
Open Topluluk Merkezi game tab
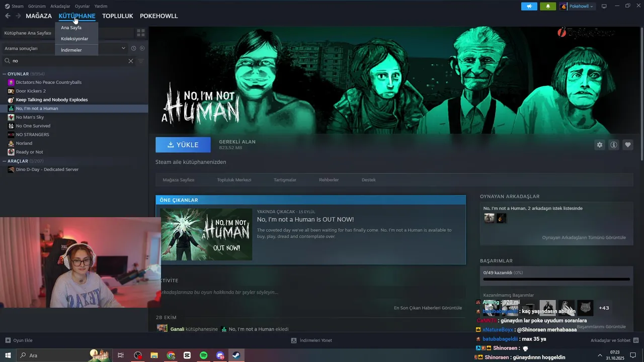pyautogui.click(x=234, y=179)
